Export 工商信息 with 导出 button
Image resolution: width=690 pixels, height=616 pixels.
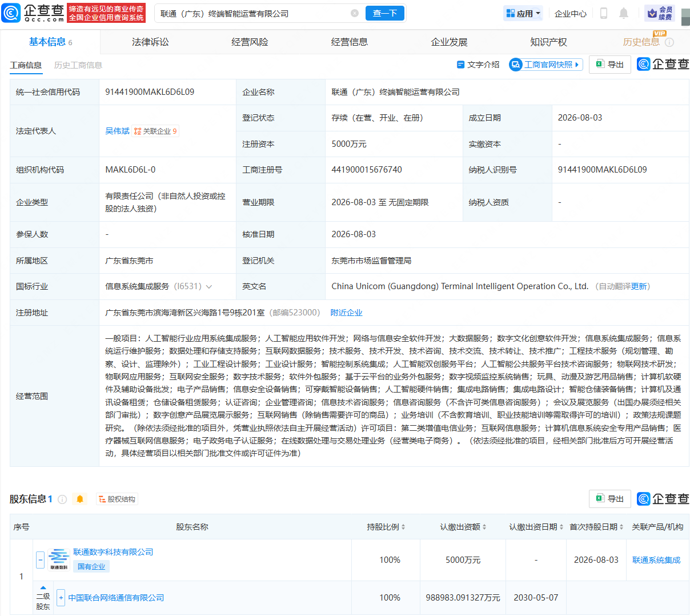pos(610,65)
